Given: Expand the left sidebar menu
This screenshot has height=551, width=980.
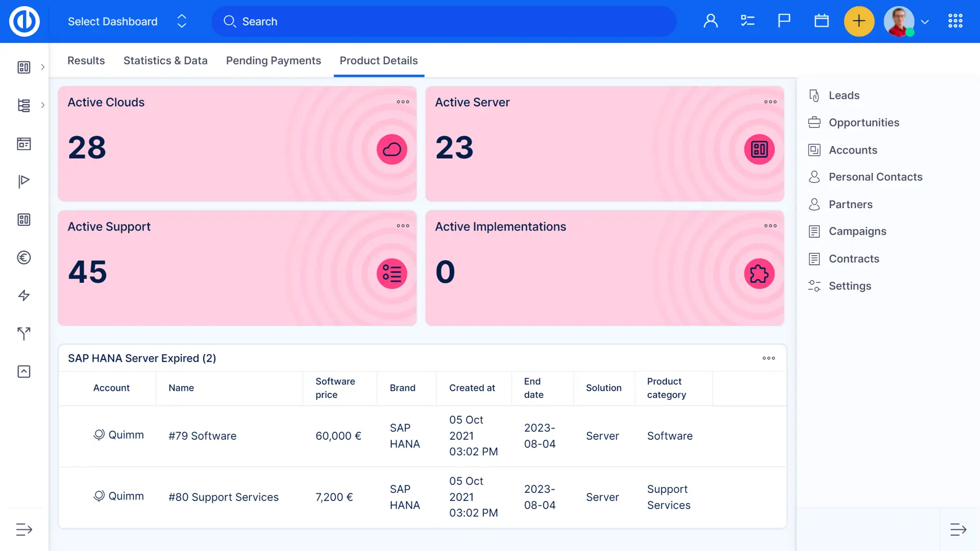Looking at the screenshot, I should tap(24, 530).
